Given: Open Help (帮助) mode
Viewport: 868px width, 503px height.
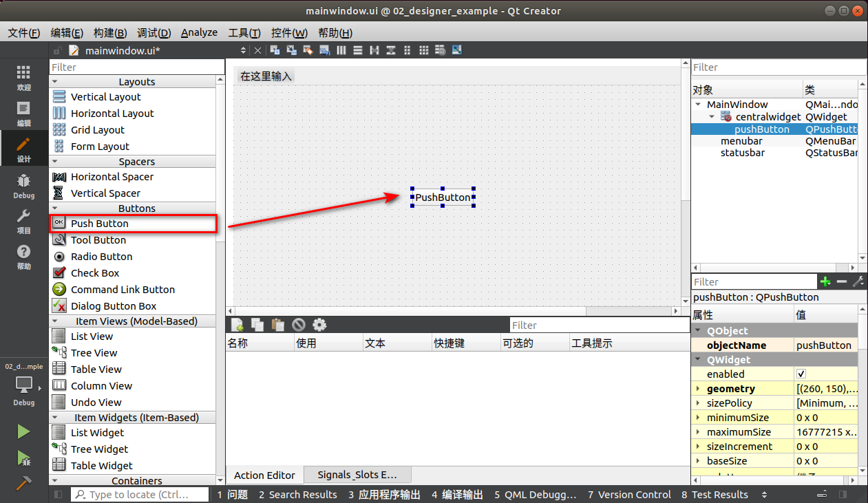Looking at the screenshot, I should click(23, 257).
